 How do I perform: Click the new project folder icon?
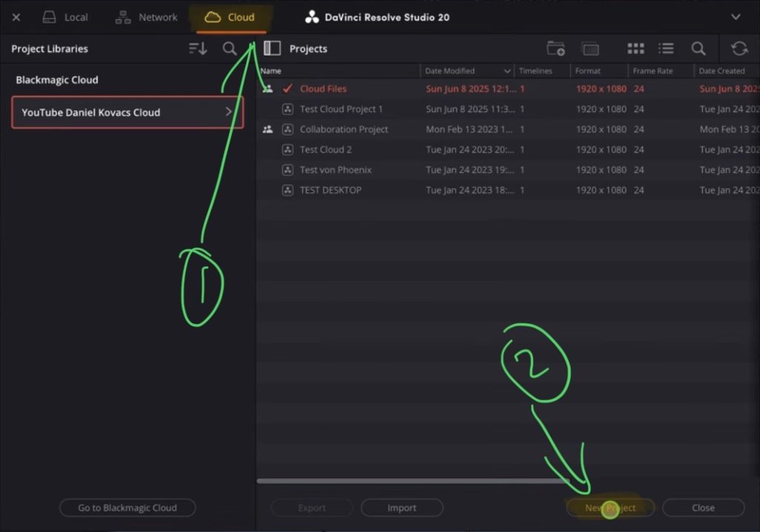(555, 47)
